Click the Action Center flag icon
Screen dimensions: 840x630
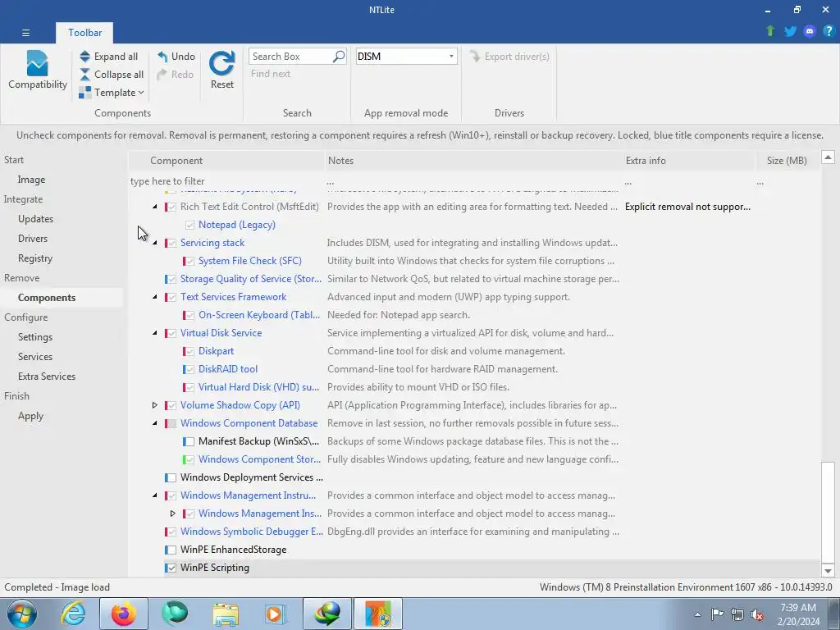pos(717,614)
